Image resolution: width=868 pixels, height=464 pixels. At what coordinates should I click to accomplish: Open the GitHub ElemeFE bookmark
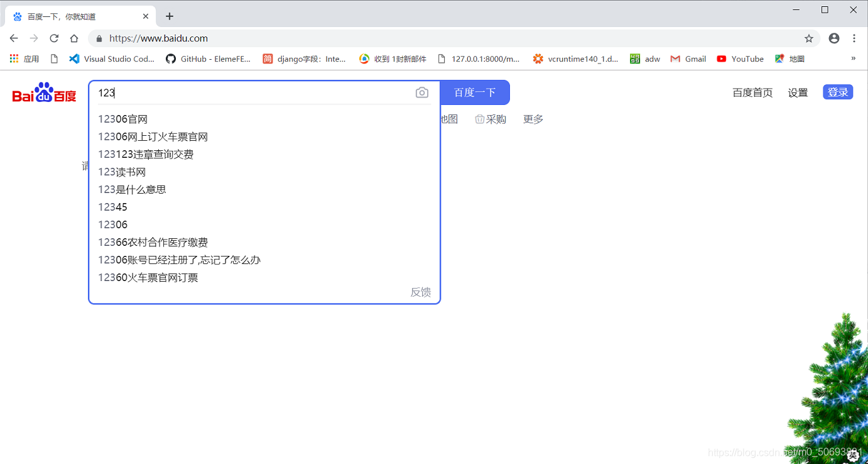pos(208,58)
